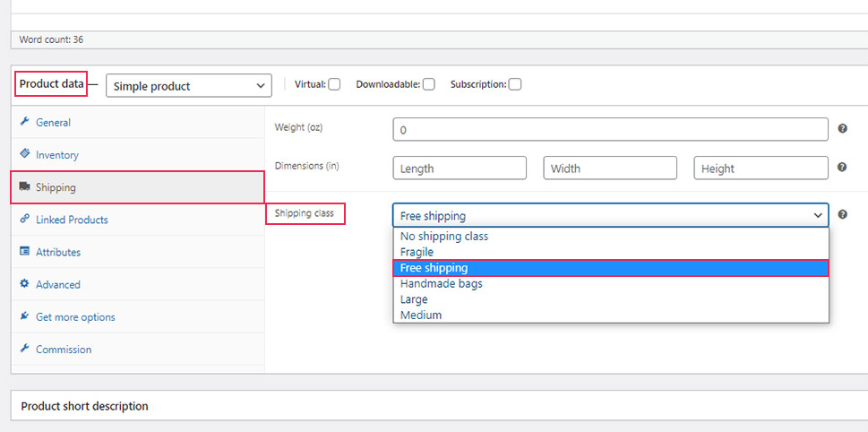
Task: Toggle the Subscription checkbox
Action: tap(515, 85)
